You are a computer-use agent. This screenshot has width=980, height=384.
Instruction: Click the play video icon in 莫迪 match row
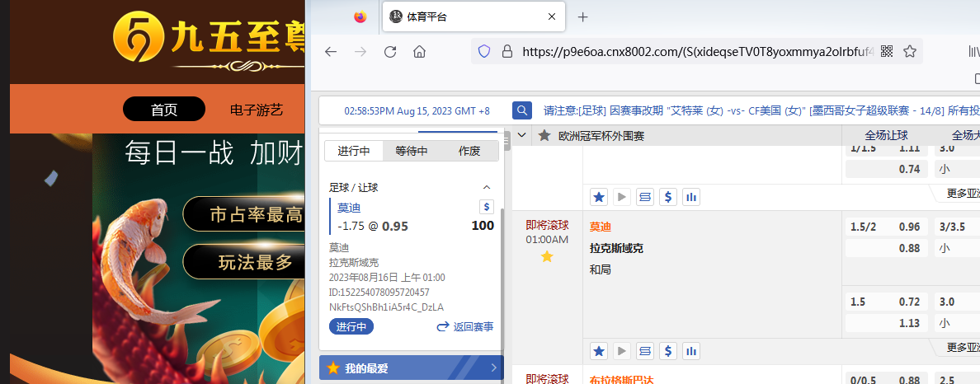pos(622,349)
